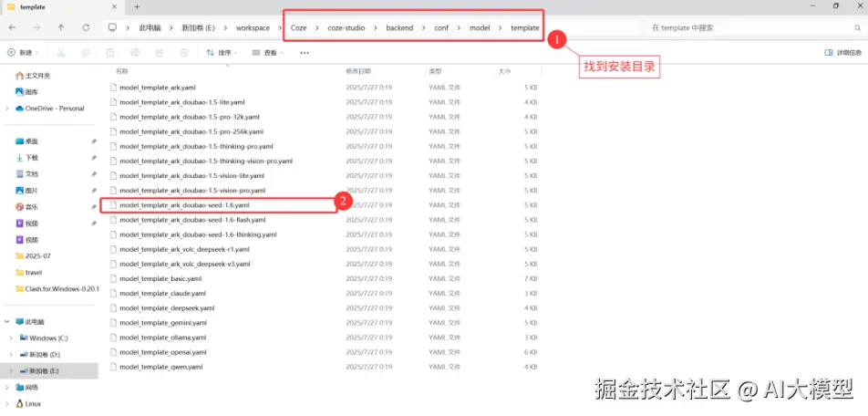Go forward with the Forward arrow
The height and width of the screenshot is (416, 868).
click(x=36, y=27)
